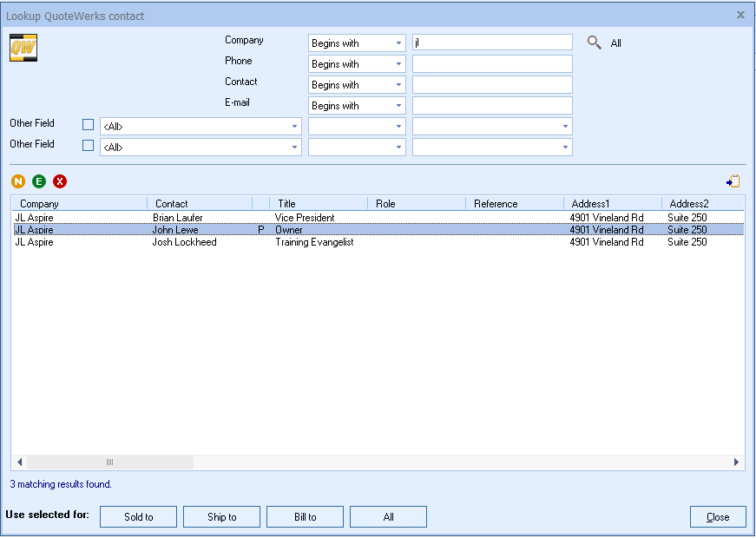Sort results by the Title column header

(x=319, y=203)
